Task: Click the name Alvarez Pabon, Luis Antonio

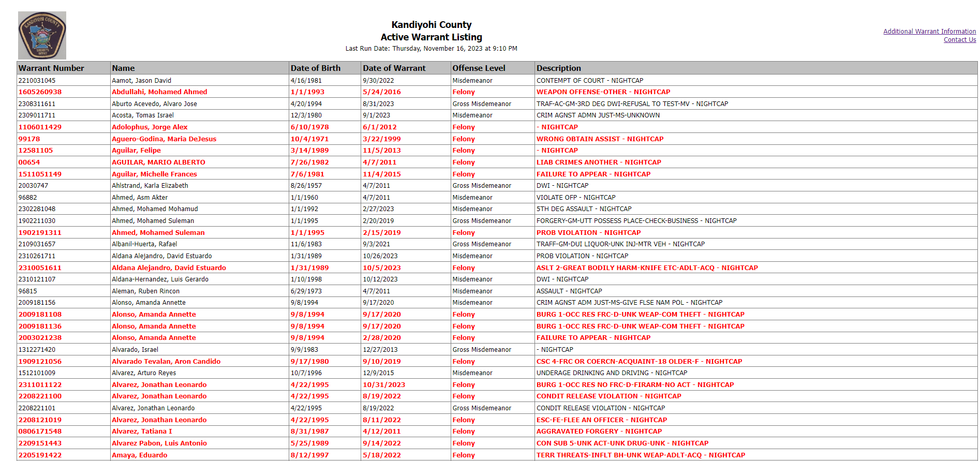Action: [x=159, y=443]
